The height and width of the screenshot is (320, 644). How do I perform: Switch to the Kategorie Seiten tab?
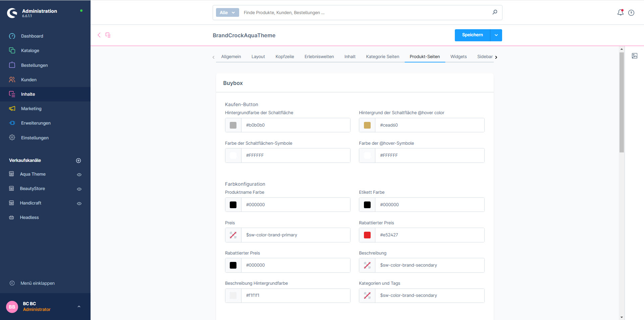[x=382, y=57]
